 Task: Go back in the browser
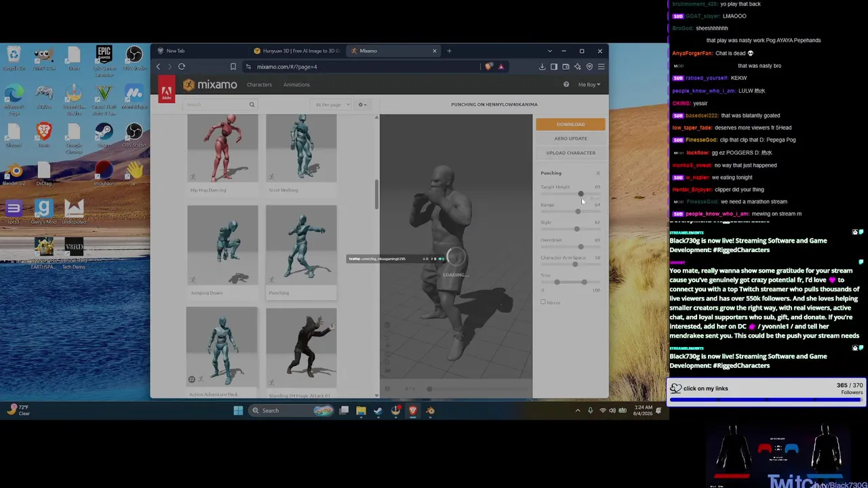pyautogui.click(x=159, y=66)
